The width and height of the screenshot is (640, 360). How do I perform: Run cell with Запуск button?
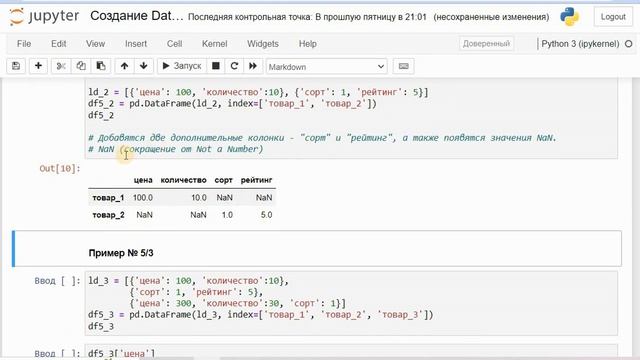tap(182, 66)
